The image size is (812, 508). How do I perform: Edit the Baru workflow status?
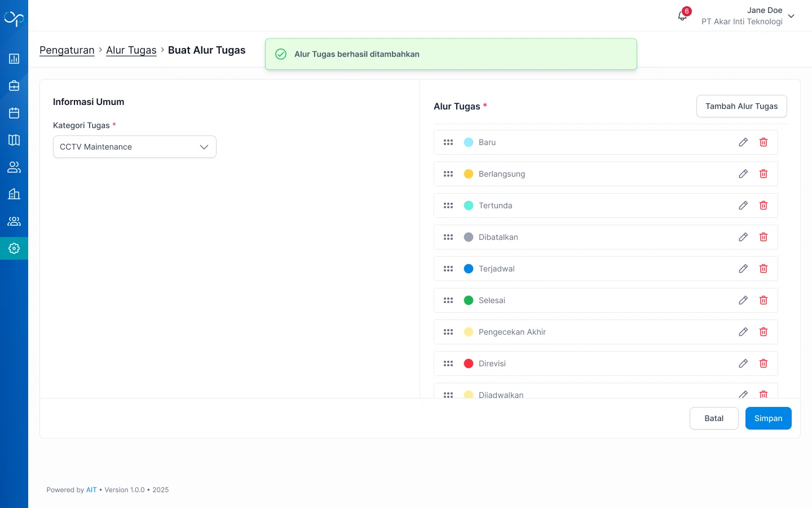[743, 142]
